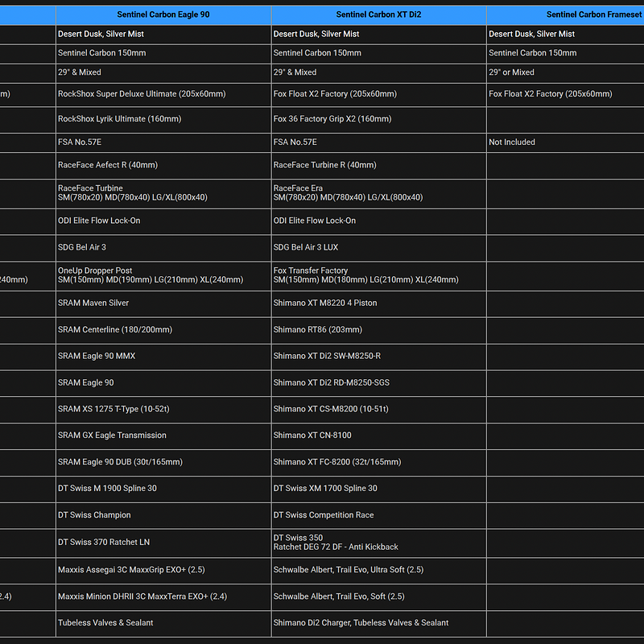Click the OneUp Dropper Post cell
The height and width of the screenshot is (644, 644).
click(163, 275)
